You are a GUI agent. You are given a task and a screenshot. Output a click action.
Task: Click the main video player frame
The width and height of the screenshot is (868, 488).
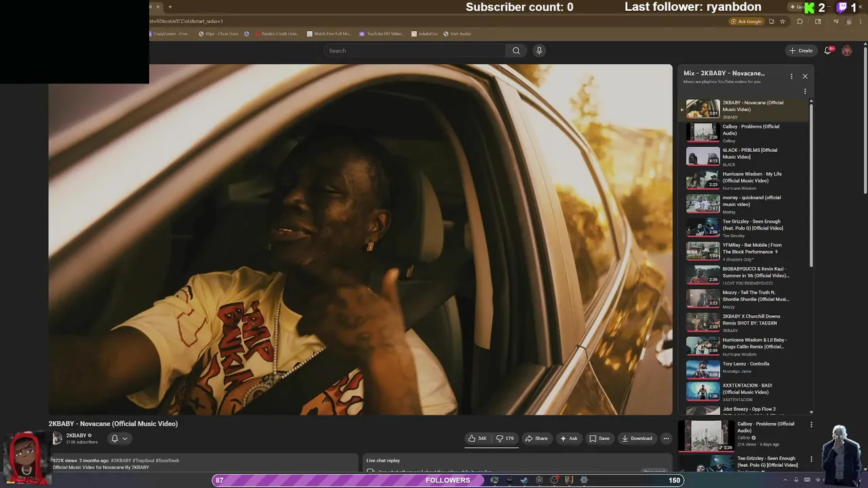pos(361,239)
